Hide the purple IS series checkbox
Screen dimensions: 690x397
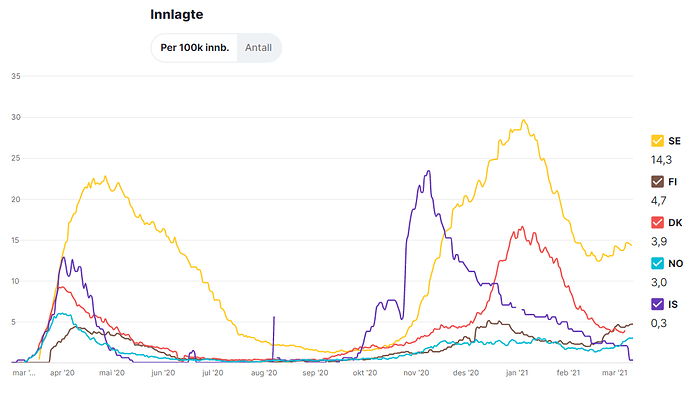click(x=657, y=304)
